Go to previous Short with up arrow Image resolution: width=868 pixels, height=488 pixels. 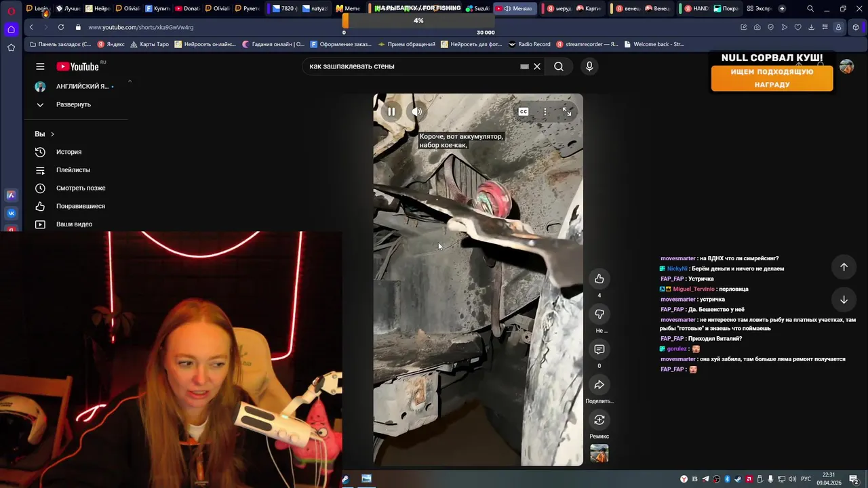[844, 267]
